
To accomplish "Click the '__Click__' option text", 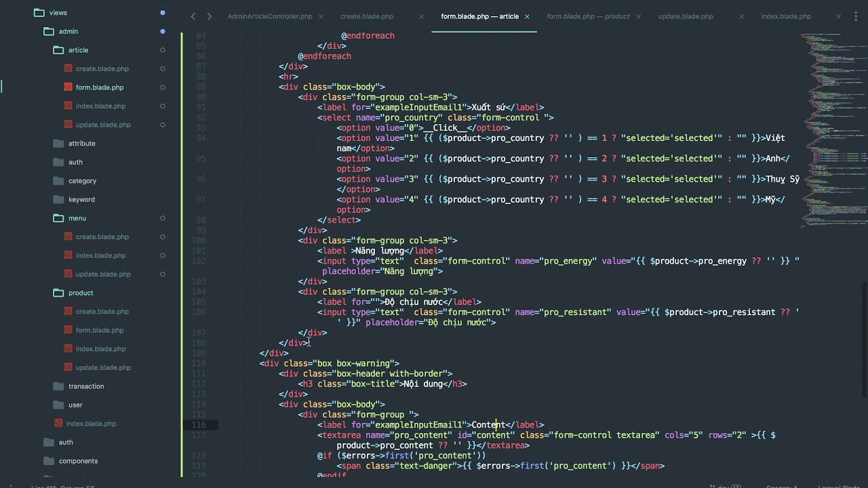I will click(x=445, y=127).
